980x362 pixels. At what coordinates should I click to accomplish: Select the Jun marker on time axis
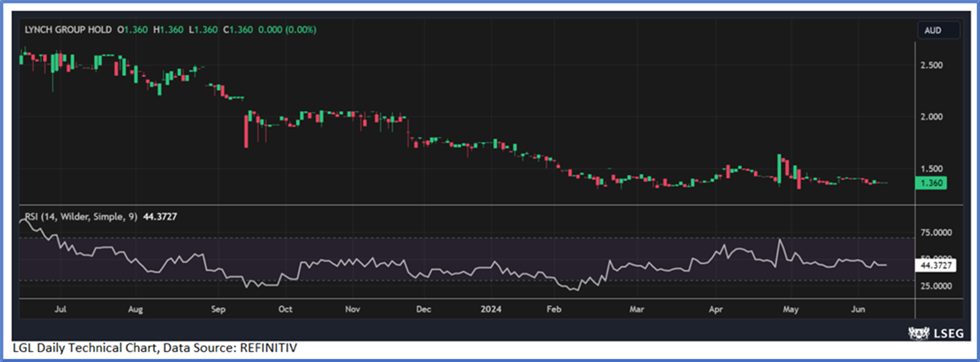(859, 308)
